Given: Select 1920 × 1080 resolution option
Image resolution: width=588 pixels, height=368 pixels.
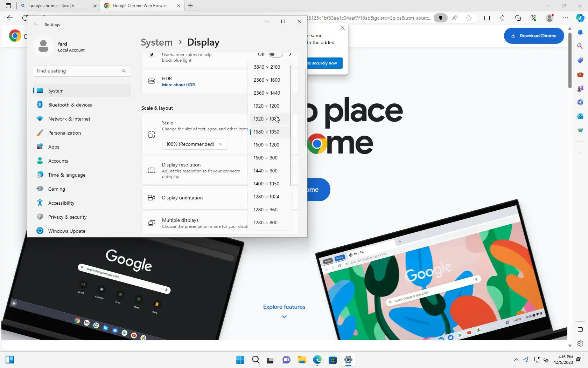Looking at the screenshot, I should click(269, 119).
